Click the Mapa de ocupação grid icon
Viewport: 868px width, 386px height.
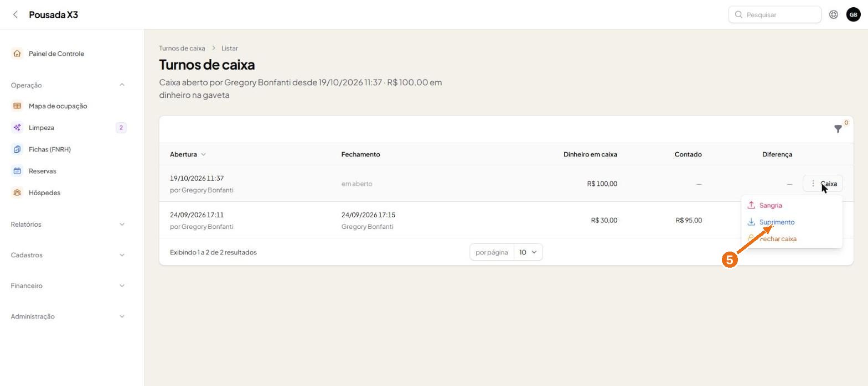tap(17, 106)
